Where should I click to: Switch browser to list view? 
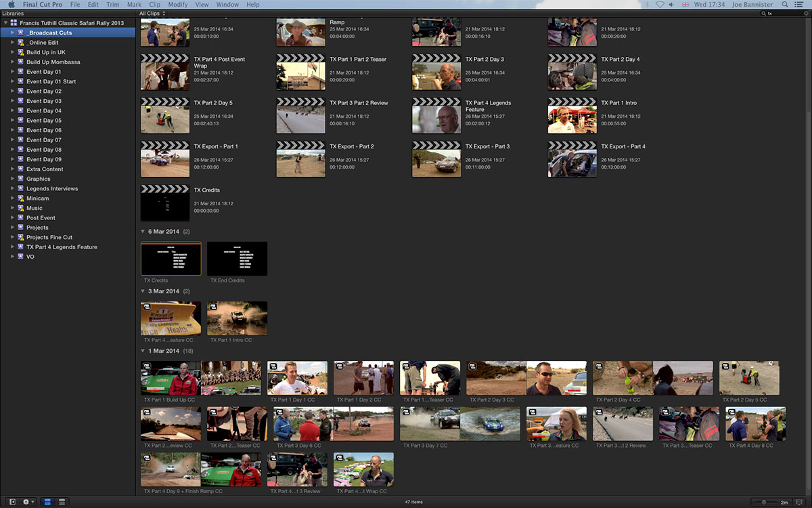coord(62,502)
